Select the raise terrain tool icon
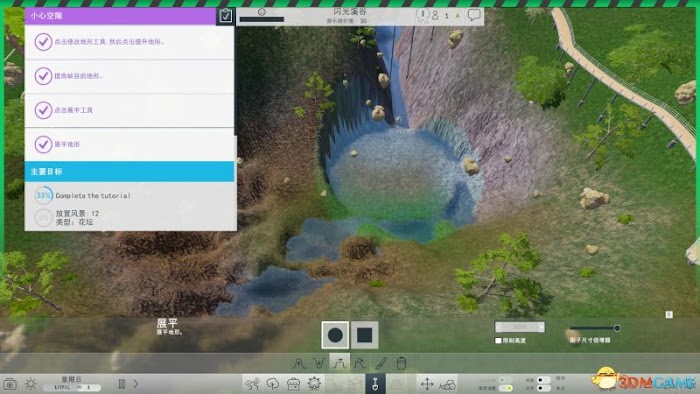The width and height of the screenshot is (700, 394). [299, 363]
